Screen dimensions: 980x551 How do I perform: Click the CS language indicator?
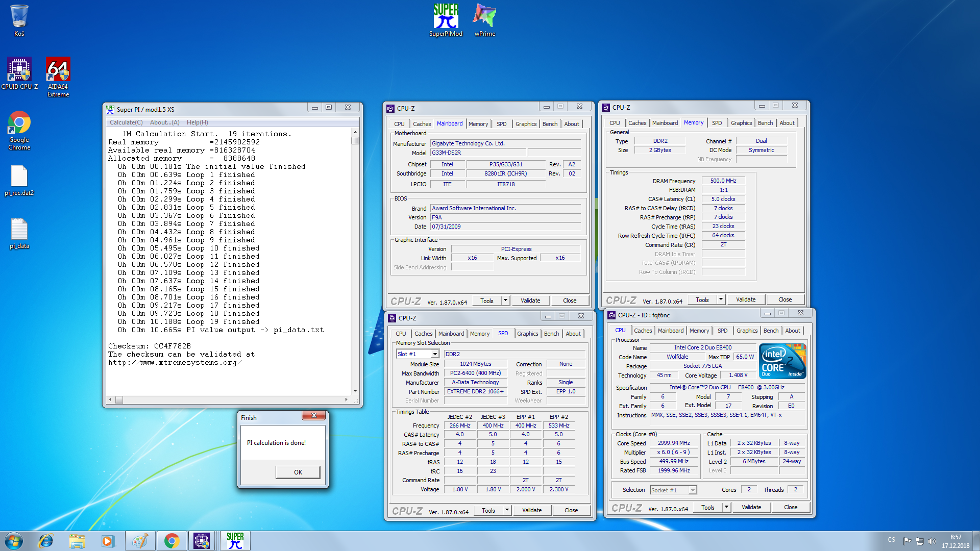point(891,540)
